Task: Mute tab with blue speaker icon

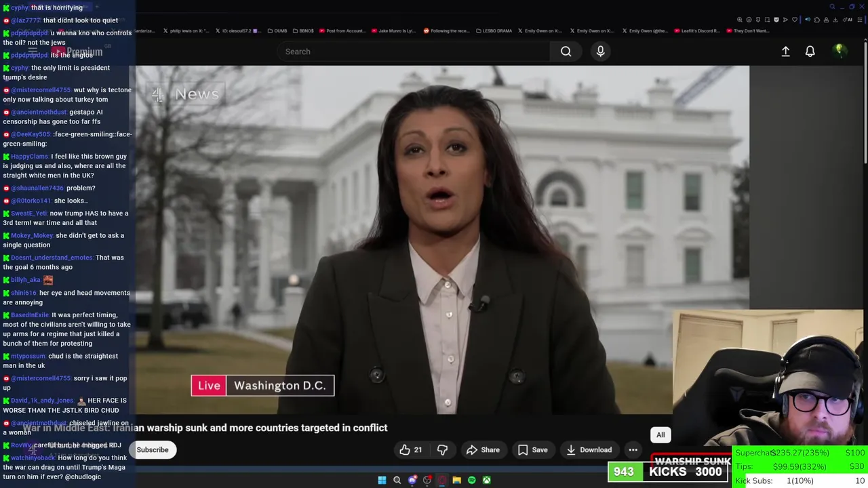Action: (x=808, y=20)
